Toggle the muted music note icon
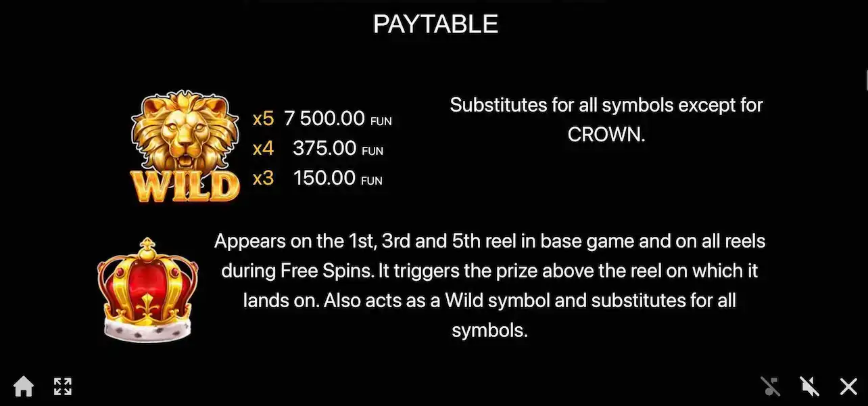This screenshot has height=406, width=868. [771, 386]
